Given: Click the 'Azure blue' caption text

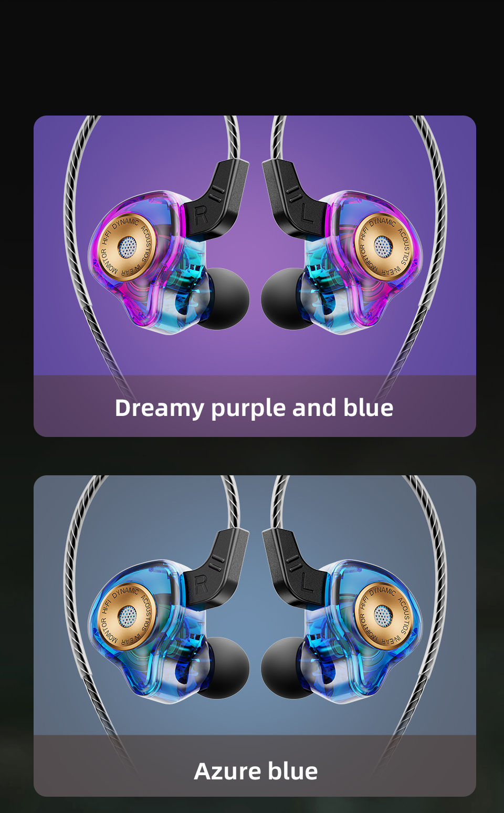Looking at the screenshot, I should (256, 772).
